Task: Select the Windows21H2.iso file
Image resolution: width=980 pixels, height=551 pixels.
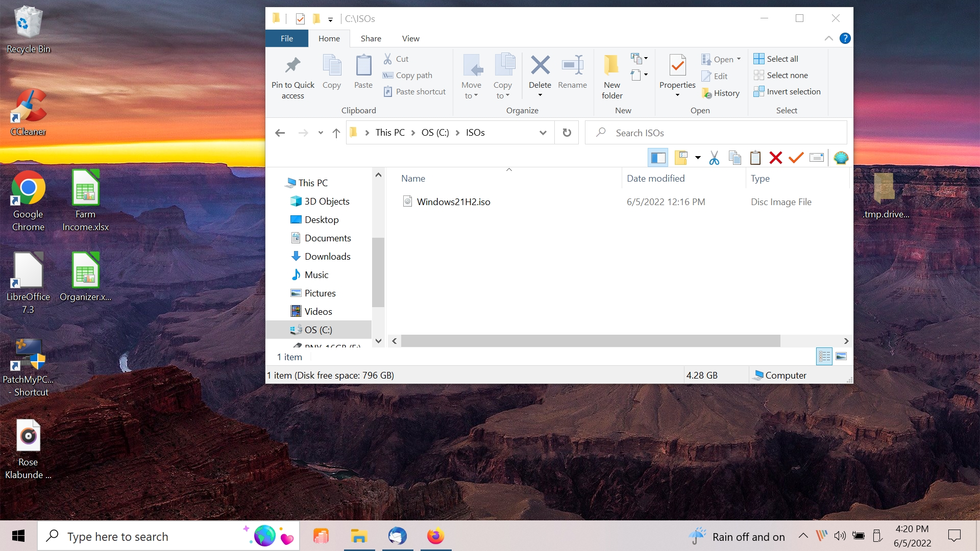Action: click(453, 202)
